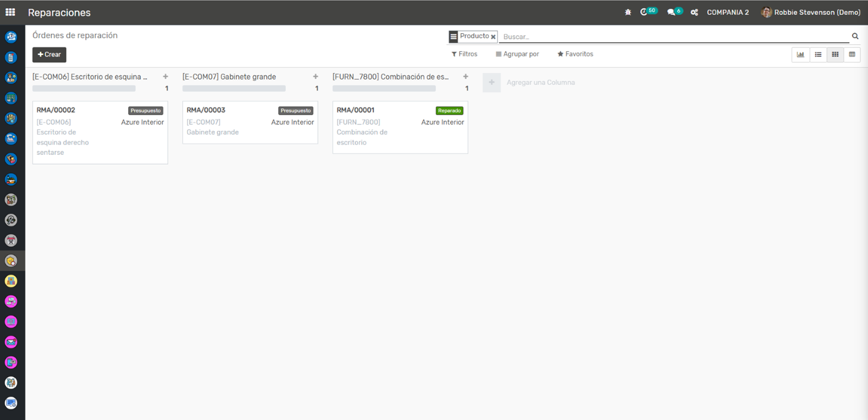Screen dimensions: 868x420
Task: Focus the Buscar search field
Action: click(674, 37)
